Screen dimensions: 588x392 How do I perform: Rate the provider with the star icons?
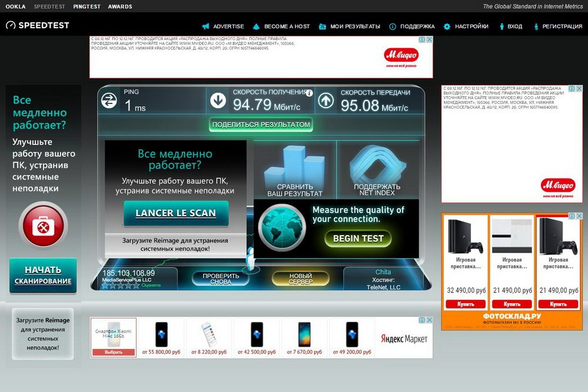click(121, 286)
